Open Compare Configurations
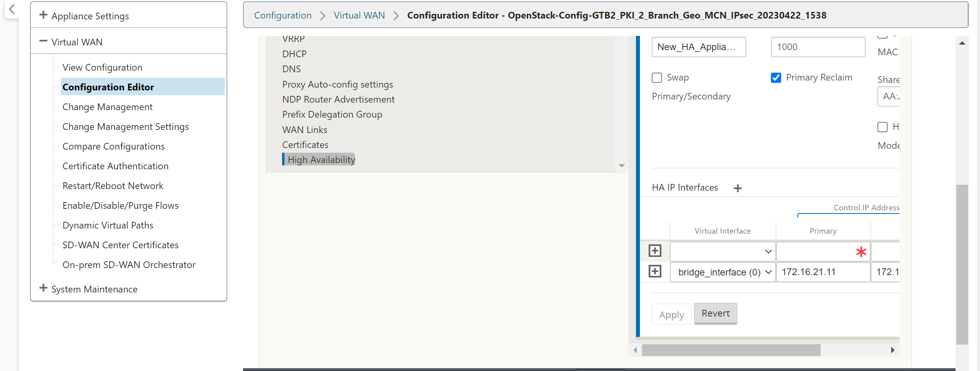The image size is (980, 371). tap(113, 146)
